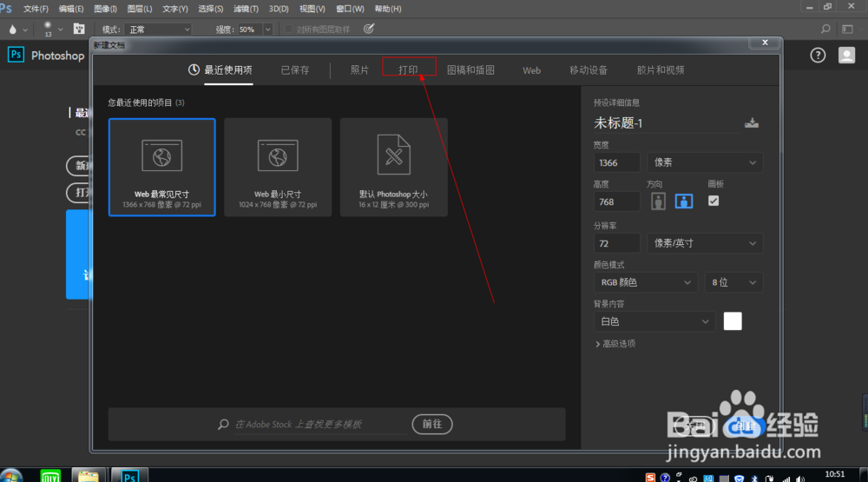Click the white background color swatch

pyautogui.click(x=733, y=321)
